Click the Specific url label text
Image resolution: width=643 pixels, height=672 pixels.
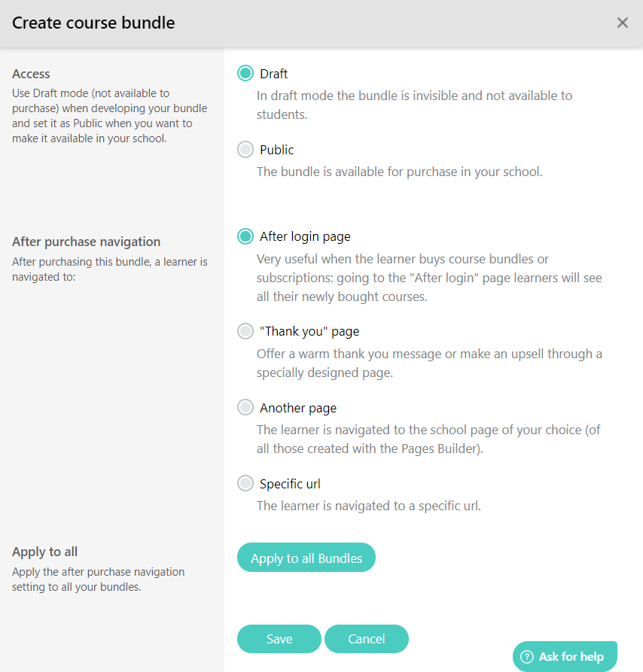pyautogui.click(x=290, y=483)
